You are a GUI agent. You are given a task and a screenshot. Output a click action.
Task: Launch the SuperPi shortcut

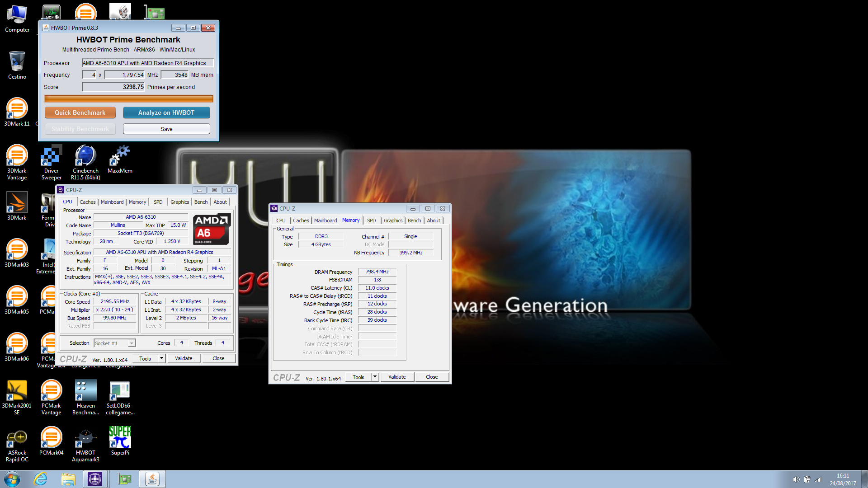click(120, 441)
